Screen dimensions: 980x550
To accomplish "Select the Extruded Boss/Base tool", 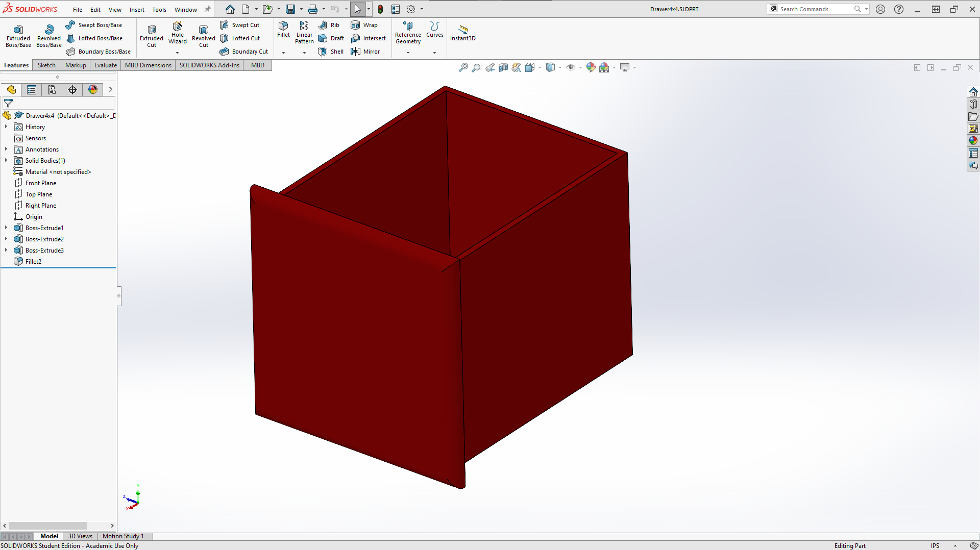I will point(18,35).
